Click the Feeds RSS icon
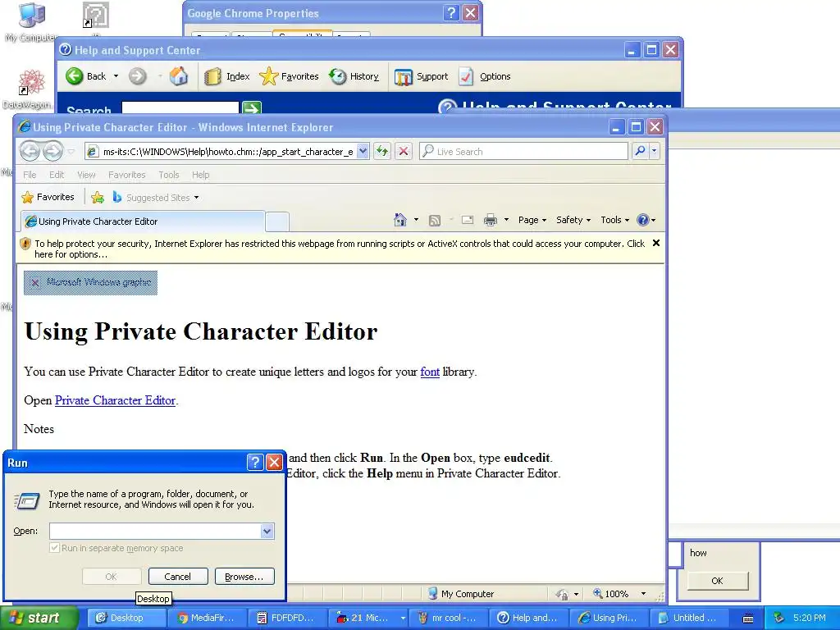Screen dimensions: 840x630 click(435, 220)
